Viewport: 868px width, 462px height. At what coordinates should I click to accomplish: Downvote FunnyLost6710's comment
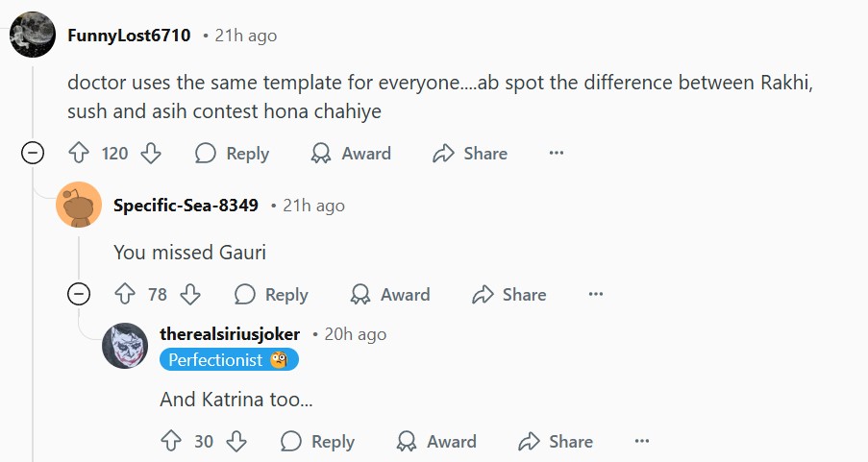[151, 154]
